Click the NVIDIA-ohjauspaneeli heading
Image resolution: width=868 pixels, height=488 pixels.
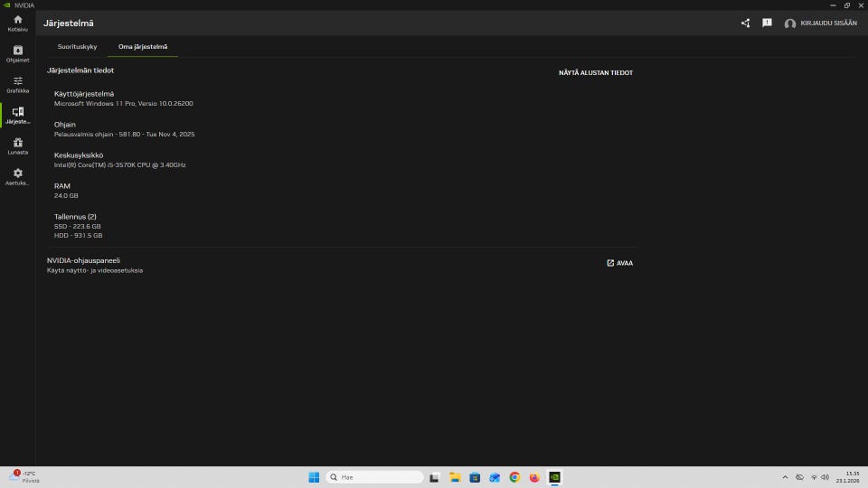coord(83,260)
